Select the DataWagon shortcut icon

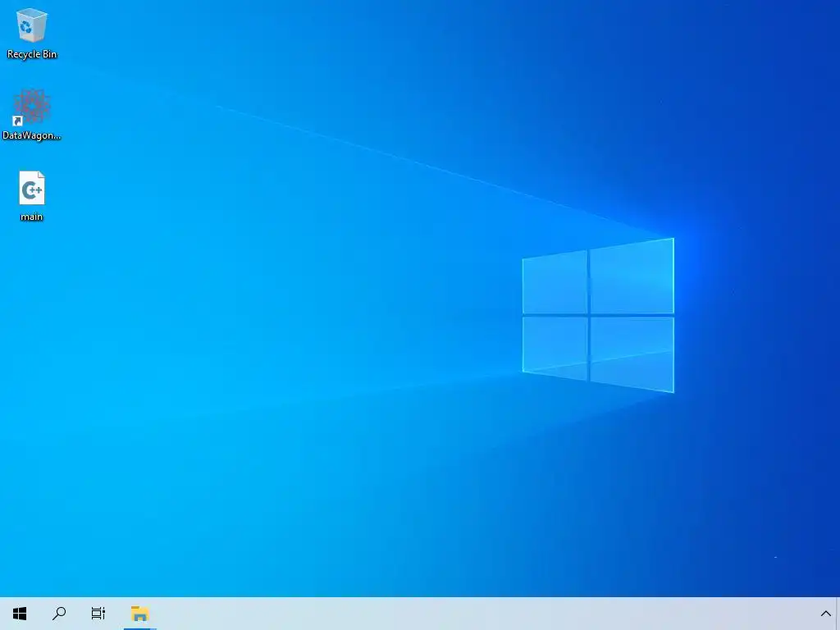[32, 107]
